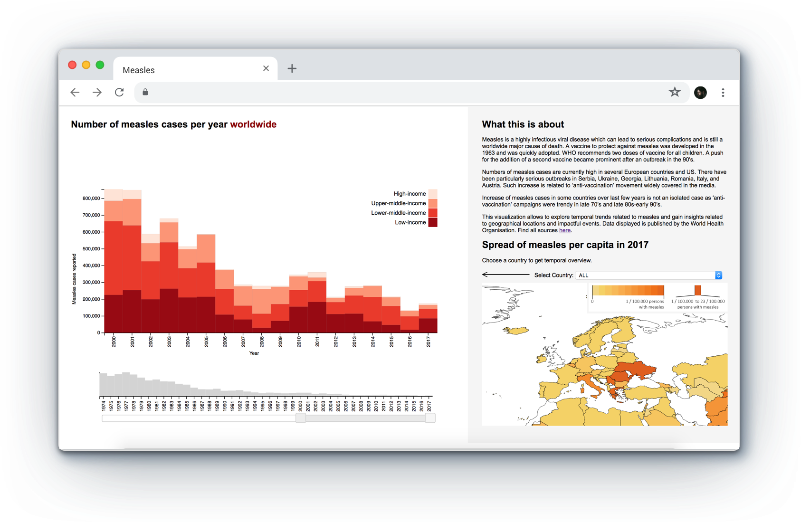This screenshot has height=532, width=810.
Task: Click the '800,000' y-axis label
Action: pyautogui.click(x=91, y=198)
